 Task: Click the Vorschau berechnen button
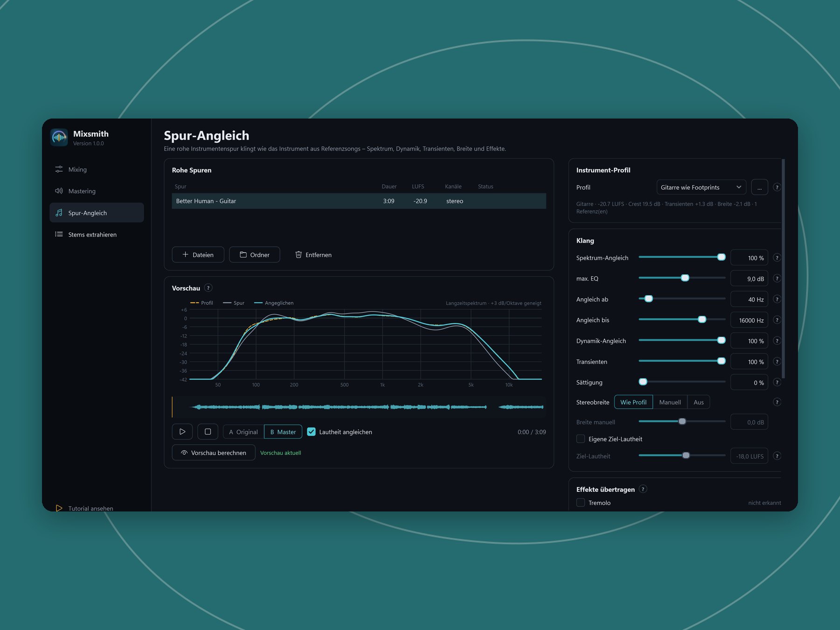click(214, 453)
